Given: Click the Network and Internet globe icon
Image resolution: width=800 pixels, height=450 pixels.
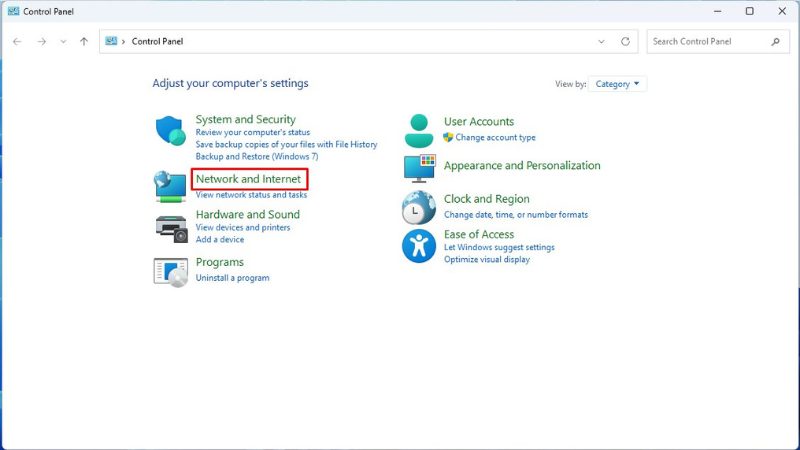Looking at the screenshot, I should (x=170, y=186).
